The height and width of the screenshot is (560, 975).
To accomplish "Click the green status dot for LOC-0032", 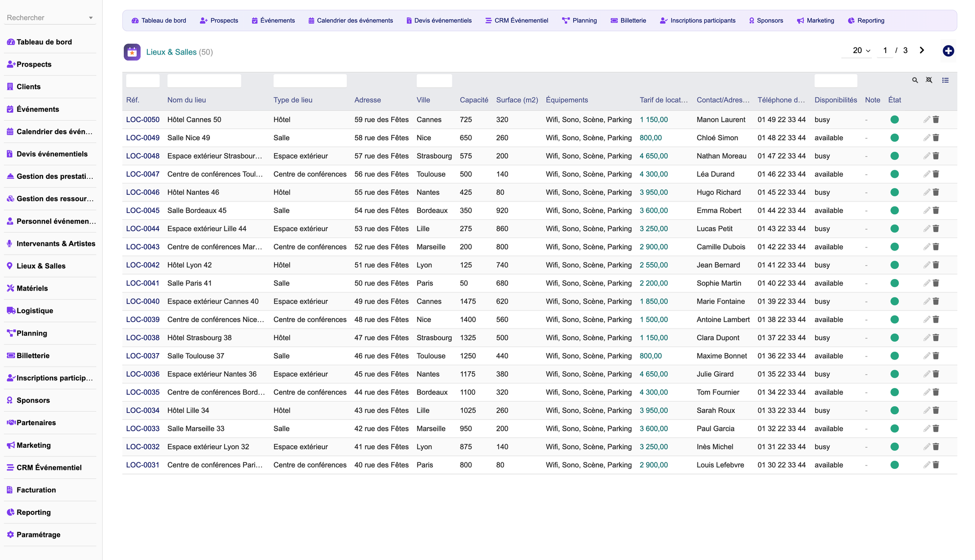I will [894, 447].
